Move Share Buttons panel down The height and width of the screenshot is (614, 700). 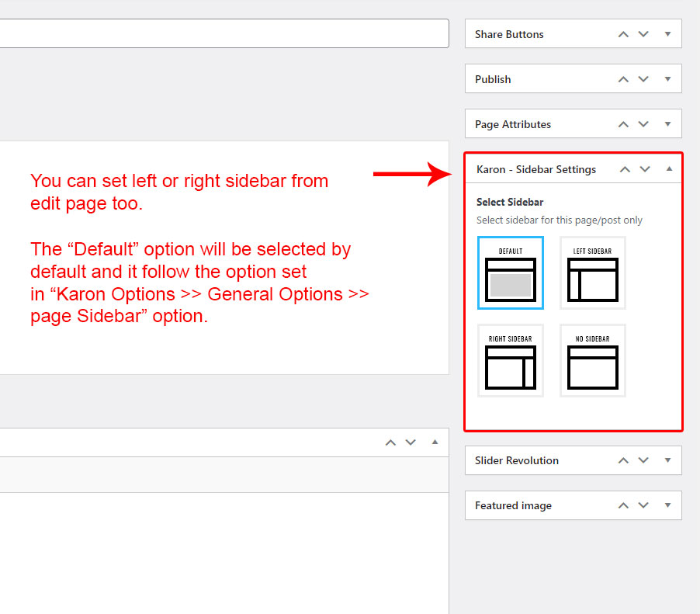(643, 34)
